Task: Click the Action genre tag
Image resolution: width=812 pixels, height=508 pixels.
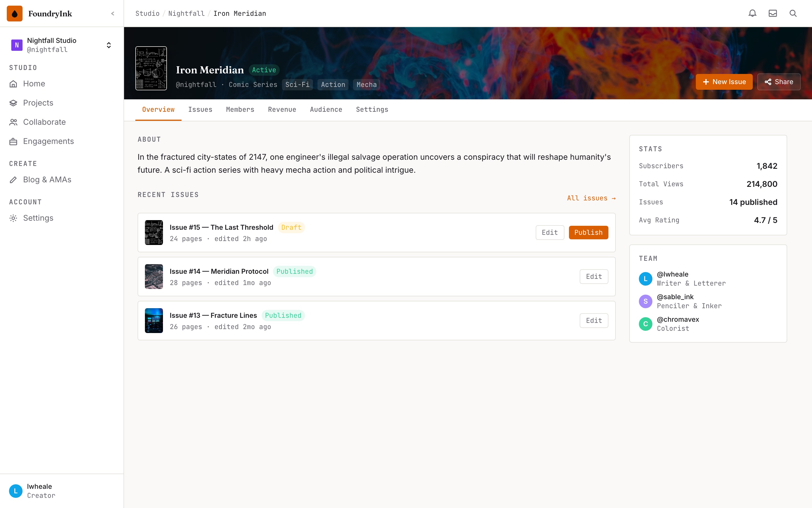Action: click(333, 85)
